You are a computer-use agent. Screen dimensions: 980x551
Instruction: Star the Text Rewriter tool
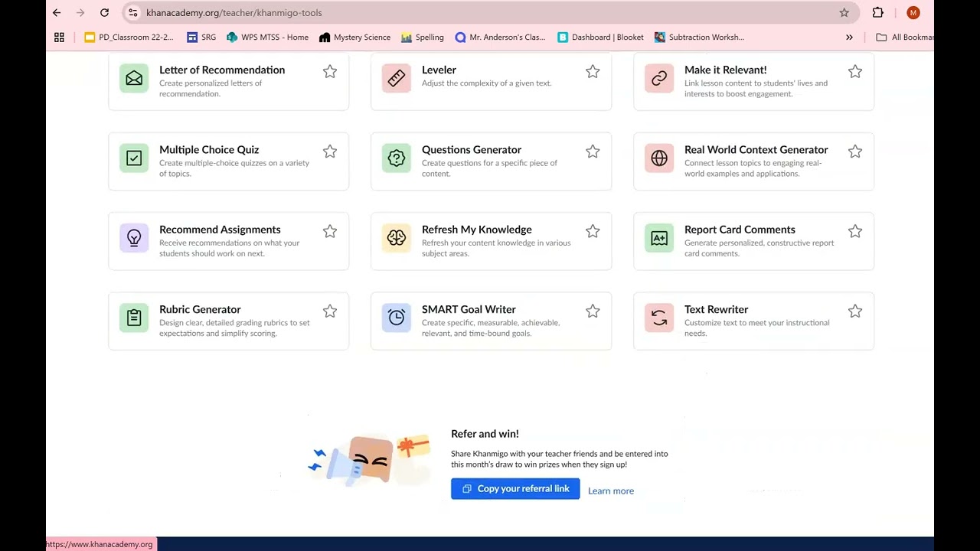click(855, 311)
